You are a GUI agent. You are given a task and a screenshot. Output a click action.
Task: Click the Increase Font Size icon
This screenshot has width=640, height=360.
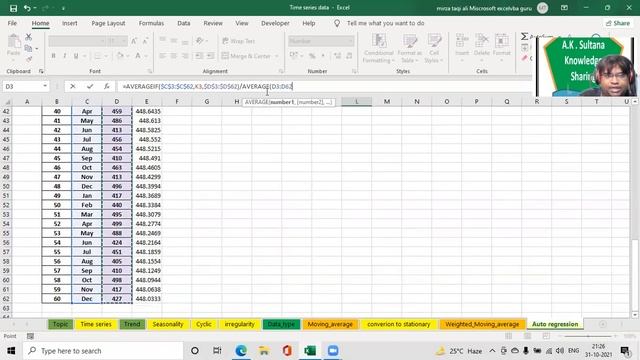click(x=134, y=41)
